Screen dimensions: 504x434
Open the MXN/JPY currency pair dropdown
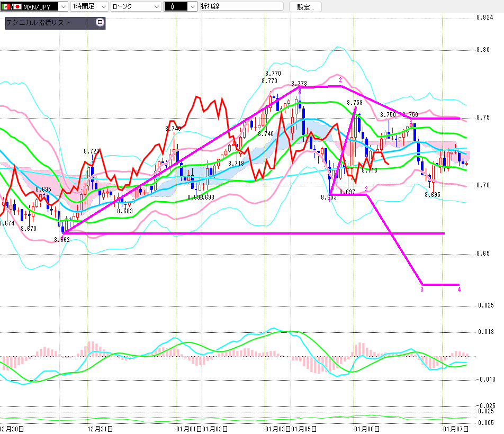tap(62, 7)
